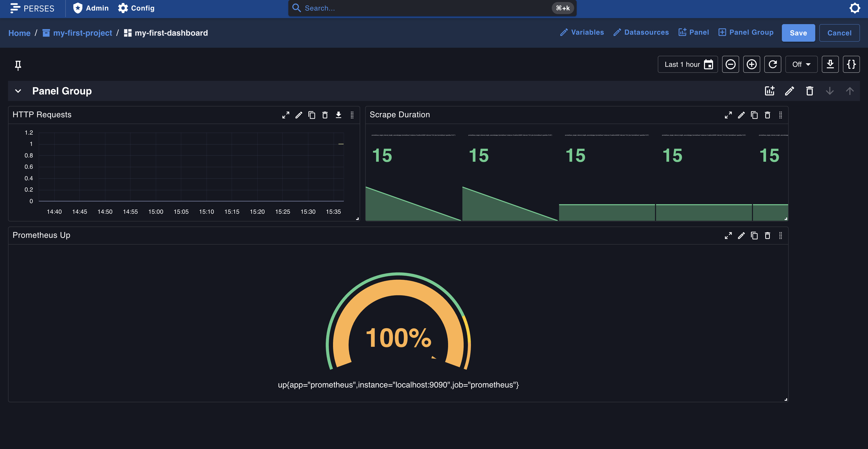The width and height of the screenshot is (868, 449).
Task: Export HTTP Requests panel data
Action: tap(339, 115)
